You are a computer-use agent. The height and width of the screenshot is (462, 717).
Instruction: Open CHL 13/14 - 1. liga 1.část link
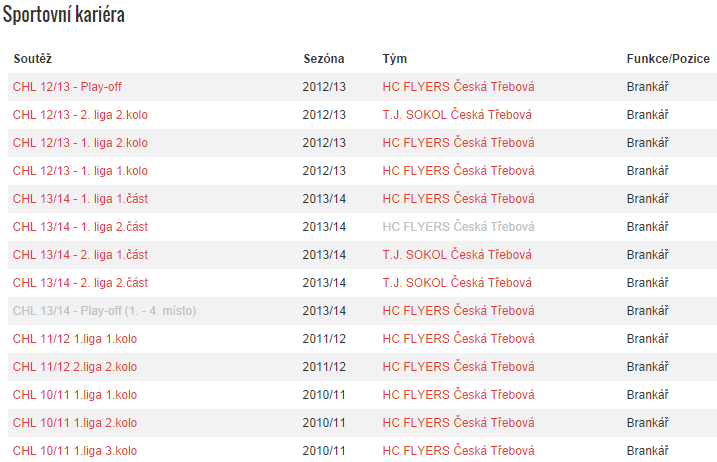tap(80, 199)
